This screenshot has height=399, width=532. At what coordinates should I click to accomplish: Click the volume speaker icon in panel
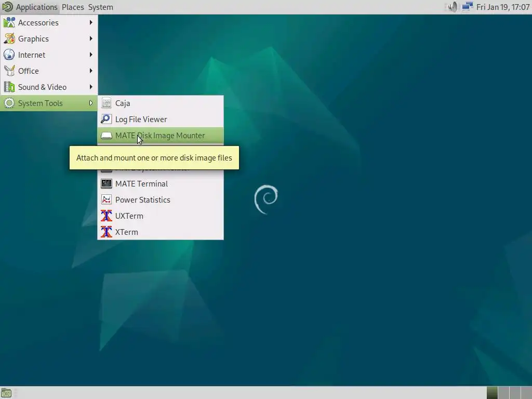point(453,7)
